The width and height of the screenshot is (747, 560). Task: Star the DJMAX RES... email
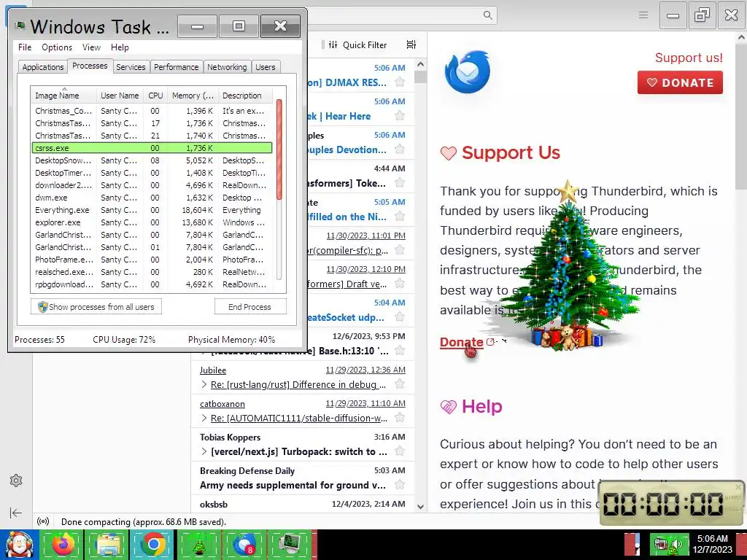[400, 82]
